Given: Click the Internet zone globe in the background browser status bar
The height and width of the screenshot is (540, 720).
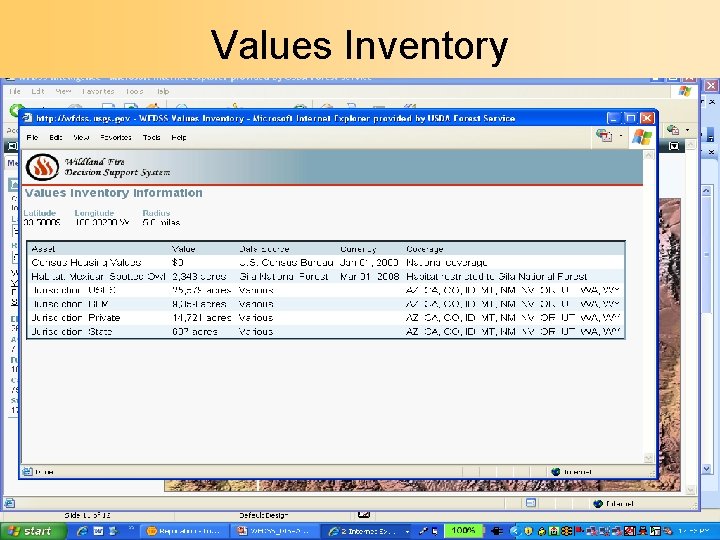Looking at the screenshot, I should tap(598, 503).
